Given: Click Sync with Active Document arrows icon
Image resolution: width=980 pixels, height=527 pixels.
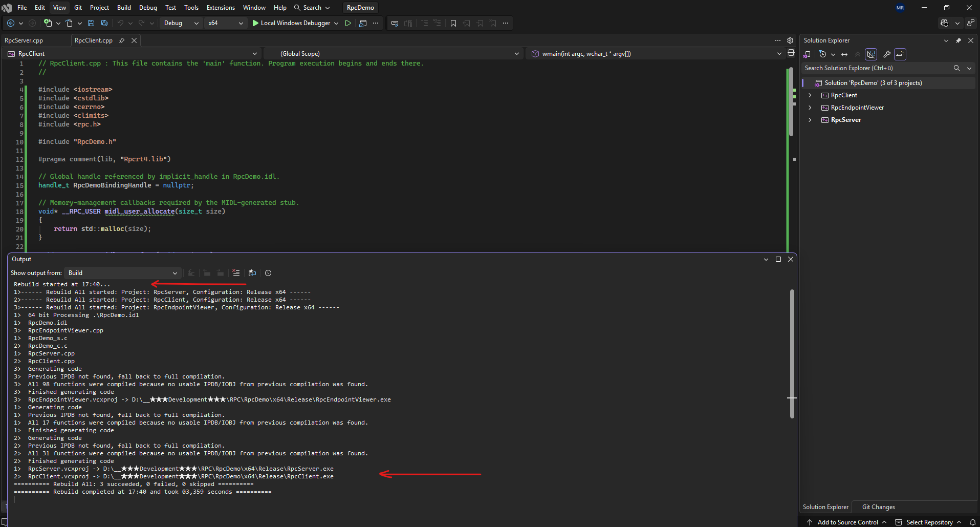Looking at the screenshot, I should pyautogui.click(x=844, y=54).
